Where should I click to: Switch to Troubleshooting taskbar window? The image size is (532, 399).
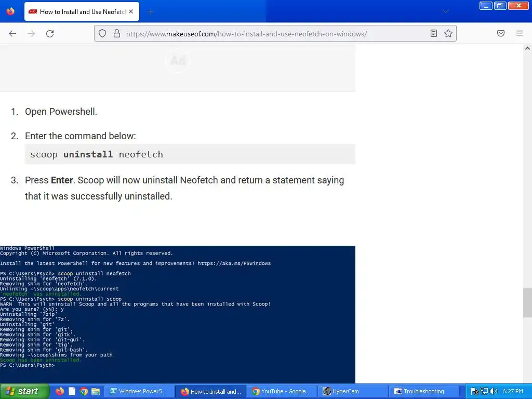pos(424,391)
